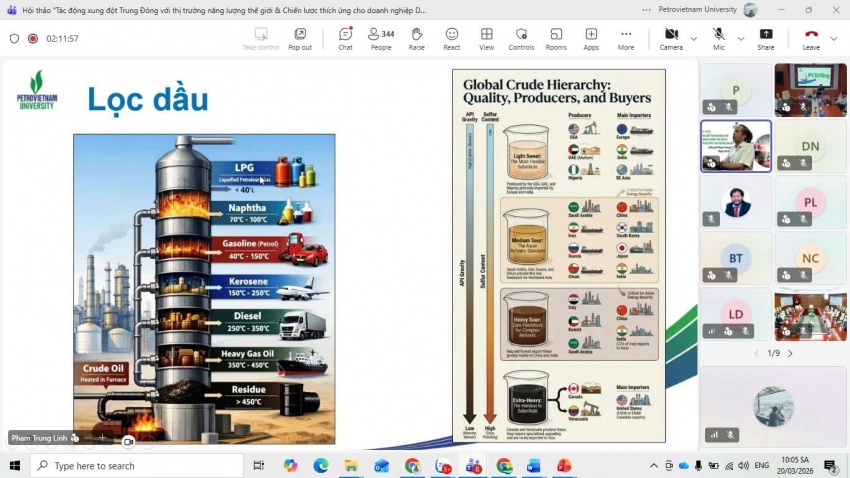
Task: Select the DN participant tile
Action: [x=810, y=146]
